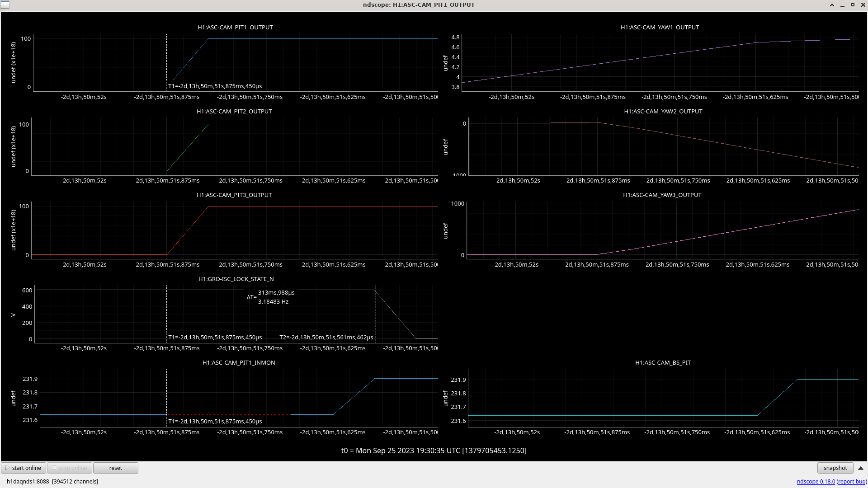Reset the plot view
Viewport: 868px width, 488px height.
coord(116,468)
